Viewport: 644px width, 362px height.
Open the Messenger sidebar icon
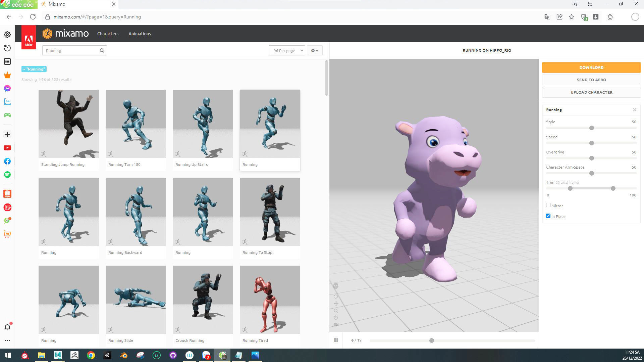tap(7, 88)
